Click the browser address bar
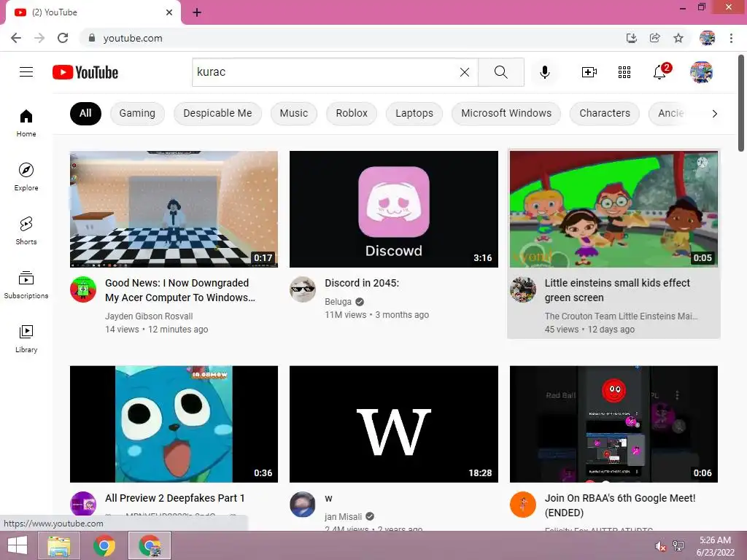The image size is (747, 560). click(x=352, y=38)
